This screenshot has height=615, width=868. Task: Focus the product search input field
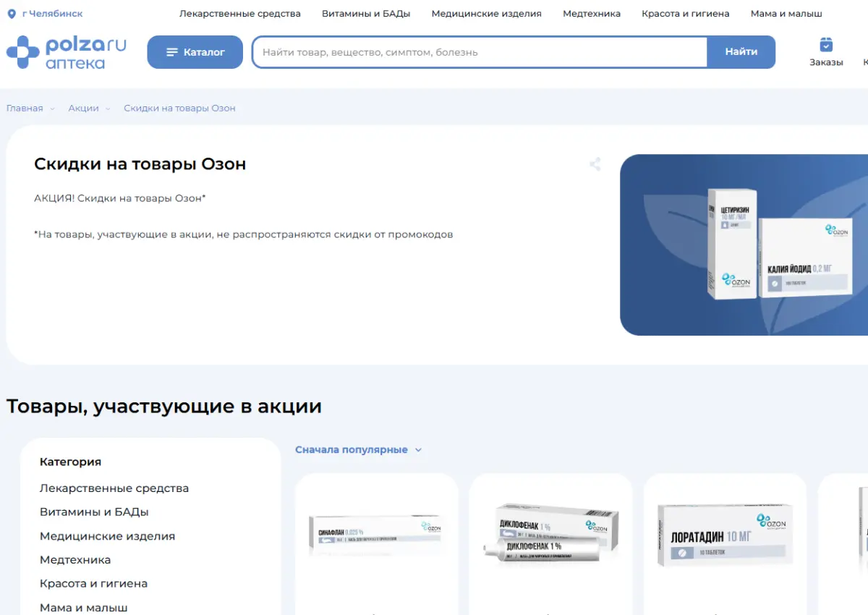479,52
